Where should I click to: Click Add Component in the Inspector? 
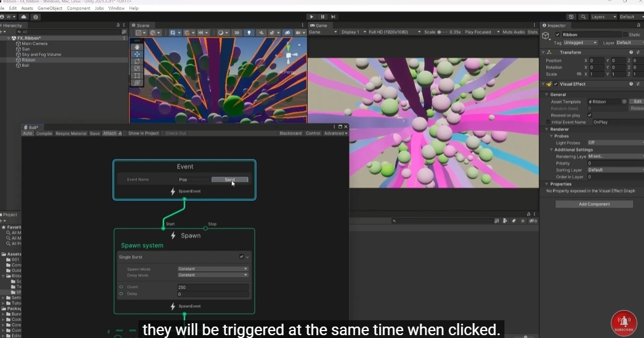coord(594,204)
